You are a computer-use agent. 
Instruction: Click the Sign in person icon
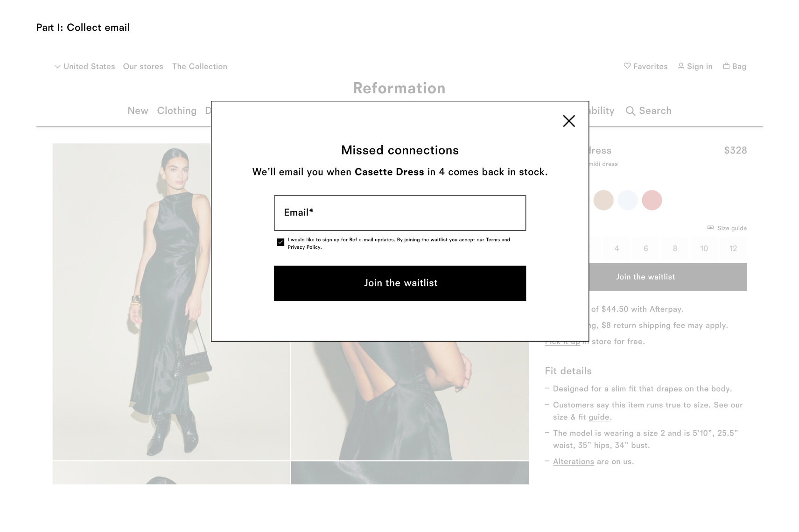coord(681,66)
